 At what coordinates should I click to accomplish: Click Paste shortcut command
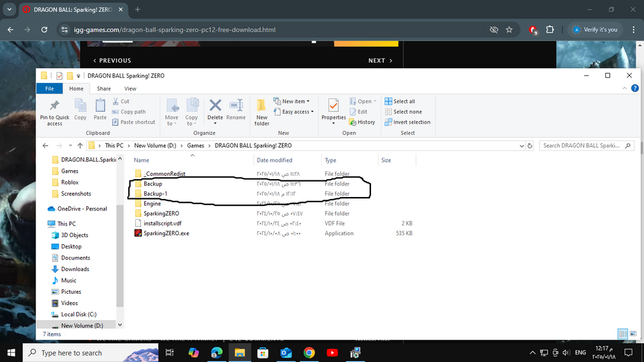133,122
